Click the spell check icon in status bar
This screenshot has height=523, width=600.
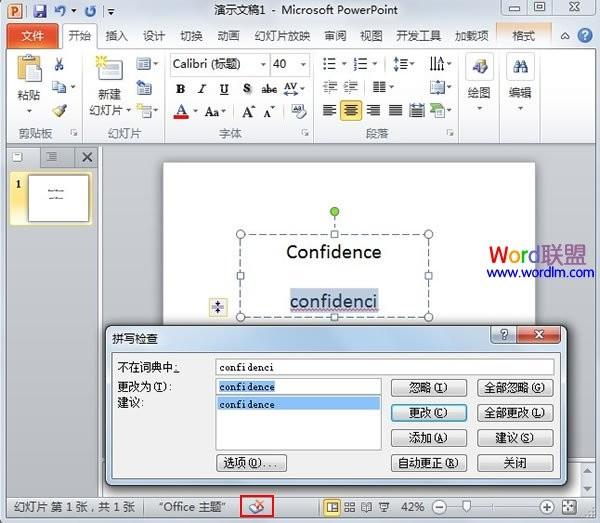257,507
